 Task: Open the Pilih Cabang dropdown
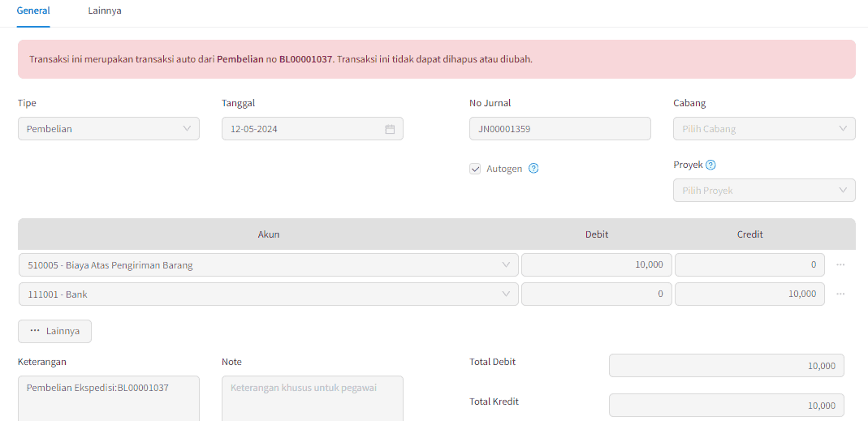click(x=764, y=129)
